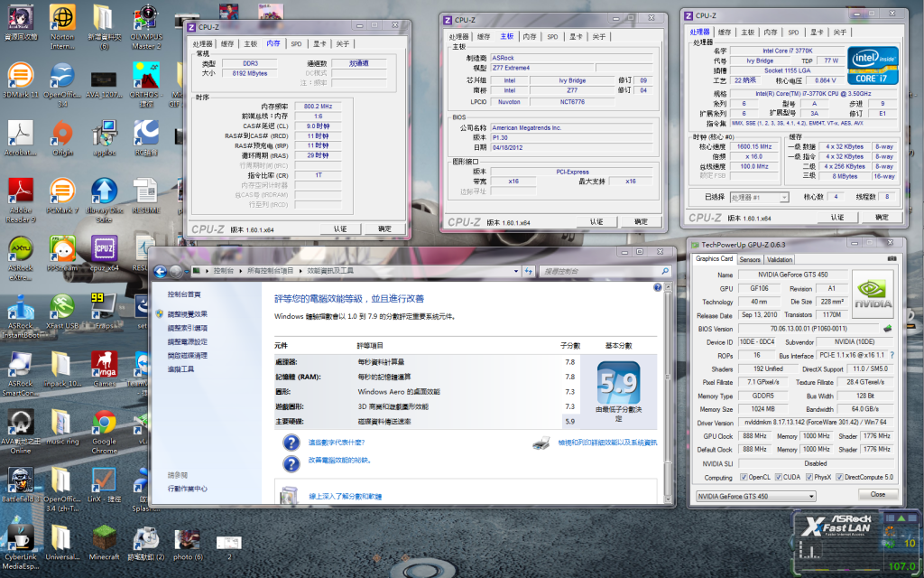Click the 線上深入了解分數和軟體 link
Image resolution: width=924 pixels, height=578 pixels.
click(346, 497)
